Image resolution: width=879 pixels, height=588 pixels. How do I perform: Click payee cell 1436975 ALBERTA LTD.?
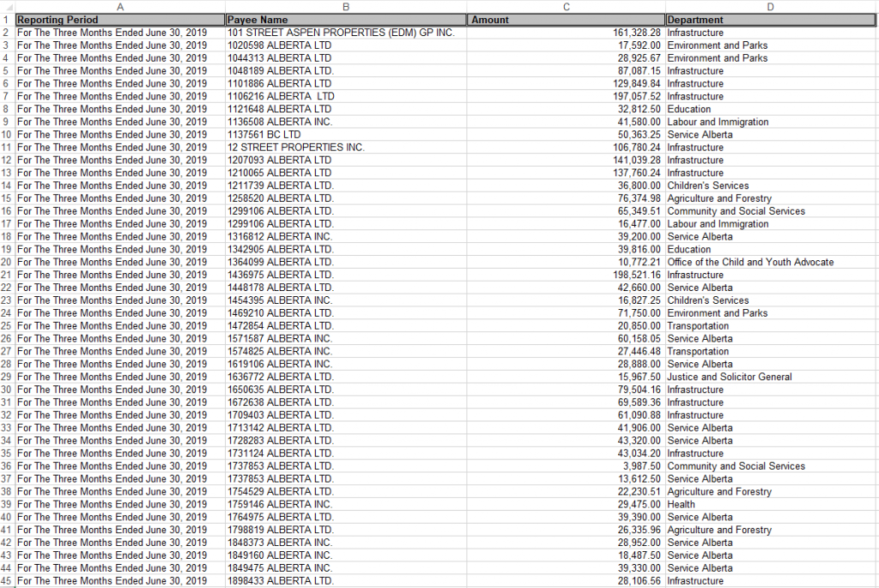346,275
